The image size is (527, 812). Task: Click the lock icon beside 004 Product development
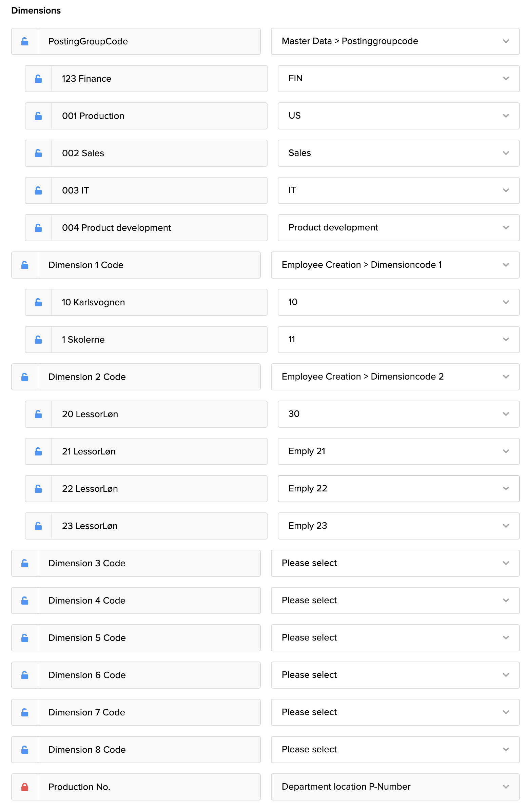[38, 228]
